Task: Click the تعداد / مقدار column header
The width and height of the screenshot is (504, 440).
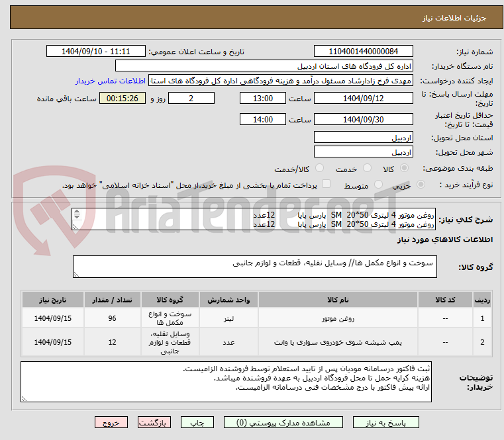Action: point(112,300)
